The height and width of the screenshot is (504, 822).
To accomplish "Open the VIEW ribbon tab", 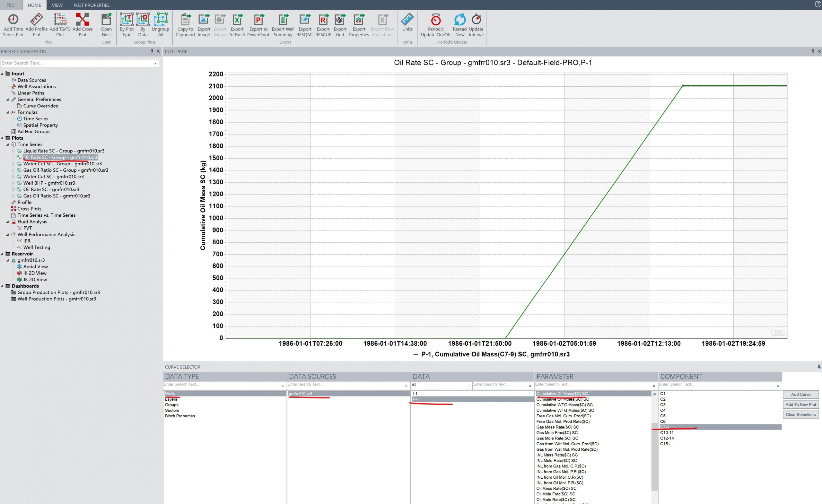I will (57, 5).
